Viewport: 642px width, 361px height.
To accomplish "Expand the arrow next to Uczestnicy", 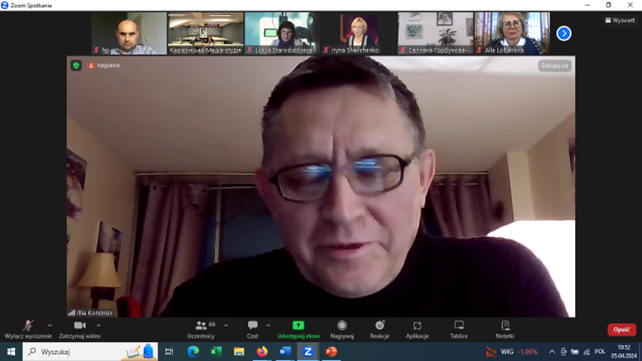I will point(226,326).
